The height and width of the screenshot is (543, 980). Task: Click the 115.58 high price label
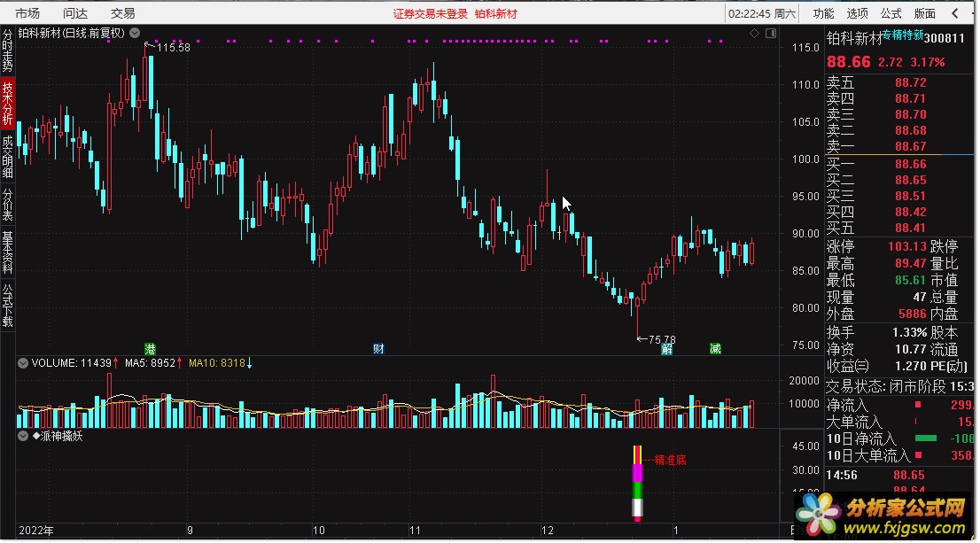pos(173,48)
